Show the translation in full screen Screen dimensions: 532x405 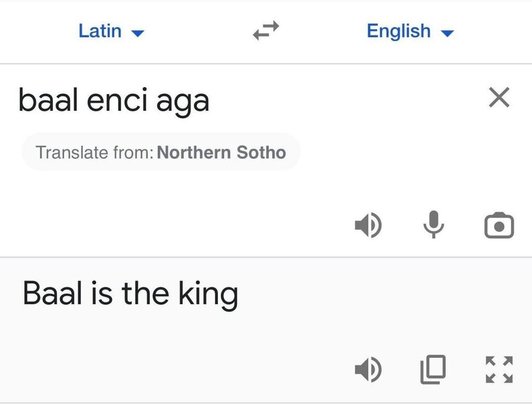click(x=499, y=369)
